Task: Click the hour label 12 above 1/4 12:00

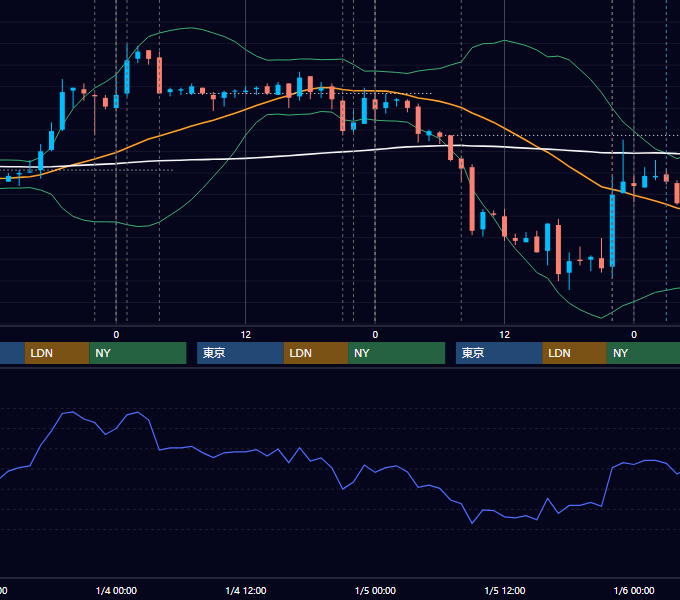Action: [x=245, y=335]
